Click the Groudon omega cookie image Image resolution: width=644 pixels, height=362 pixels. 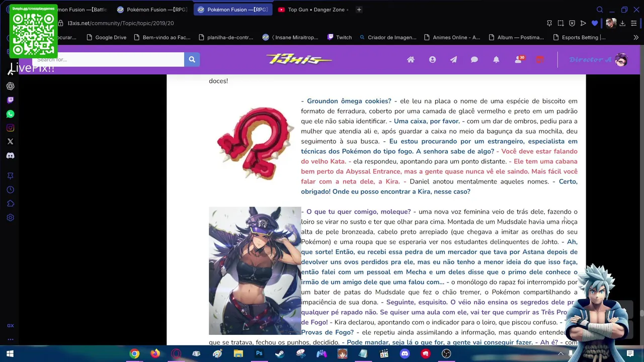click(x=255, y=143)
